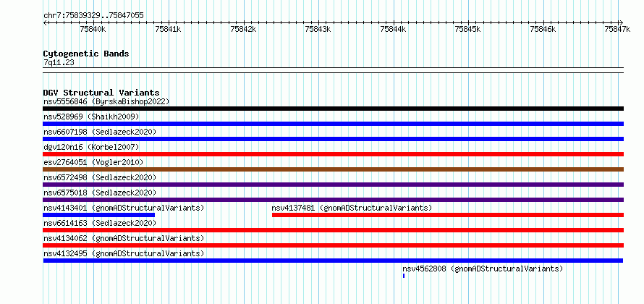Click the nsv4134062 gnomAD variant label
Viewport: 644px width, 304px height.
point(124,238)
